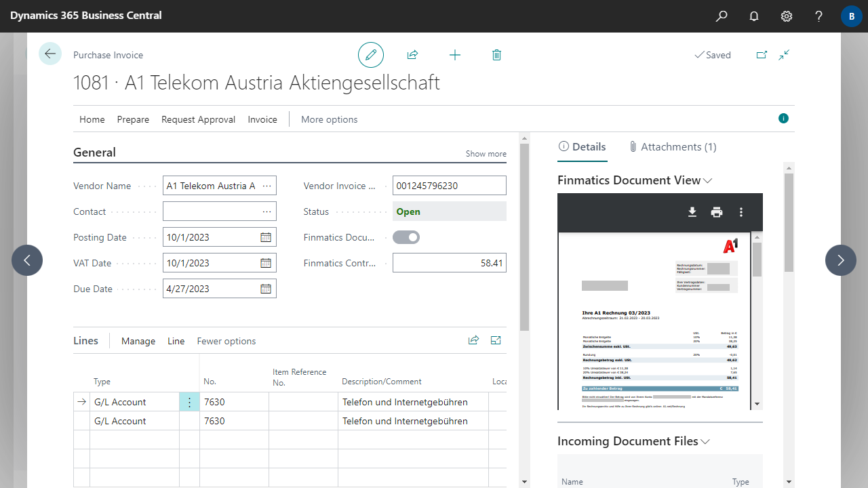The height and width of the screenshot is (488, 868).
Task: Print the invoice PDF from document viewer
Action: [717, 212]
